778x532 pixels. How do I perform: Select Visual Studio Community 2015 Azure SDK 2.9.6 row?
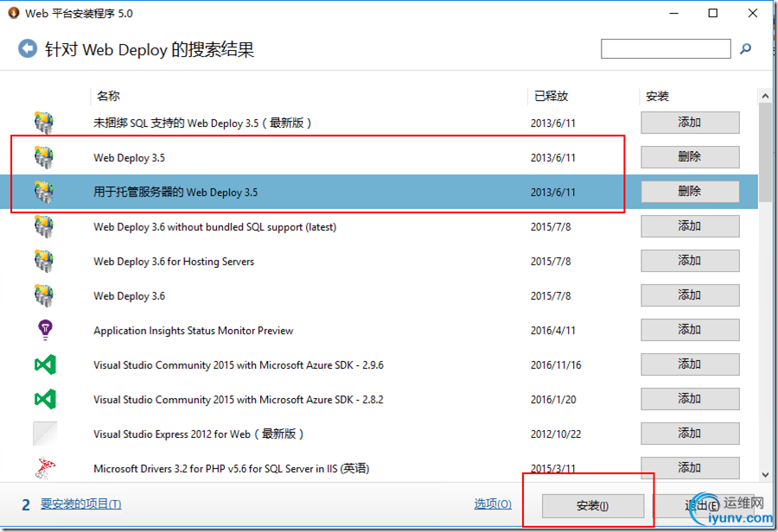239,365
